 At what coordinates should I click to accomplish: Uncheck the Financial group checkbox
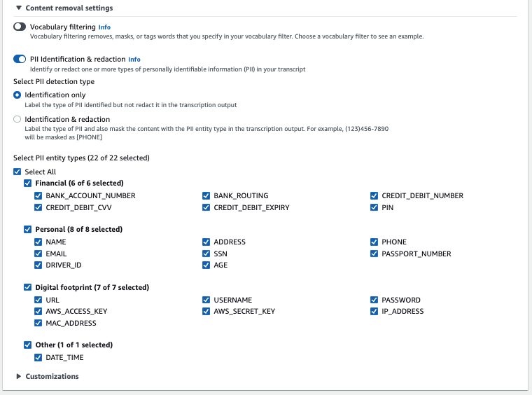pyautogui.click(x=28, y=183)
